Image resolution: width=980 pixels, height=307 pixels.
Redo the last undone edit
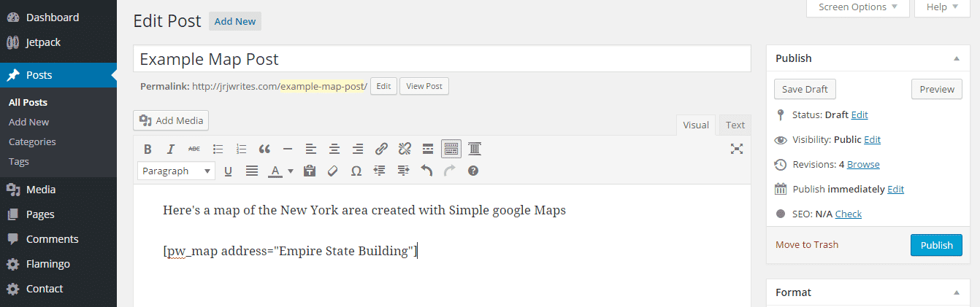[450, 171]
